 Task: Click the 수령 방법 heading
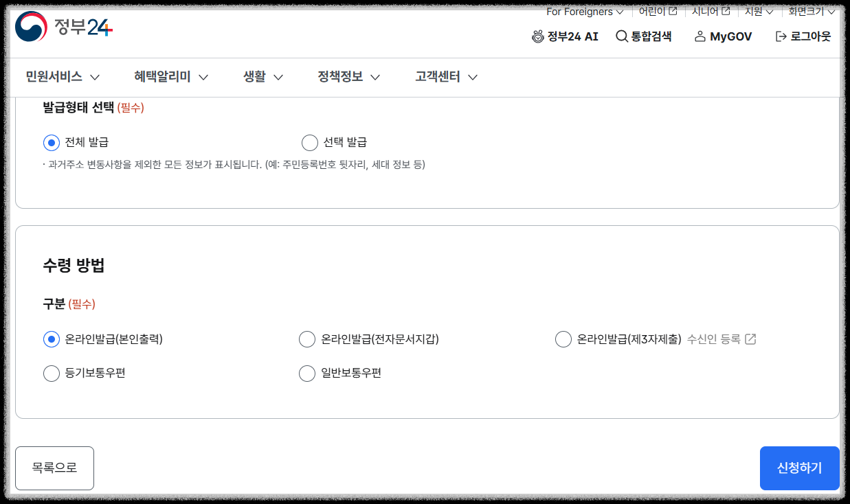click(x=74, y=266)
